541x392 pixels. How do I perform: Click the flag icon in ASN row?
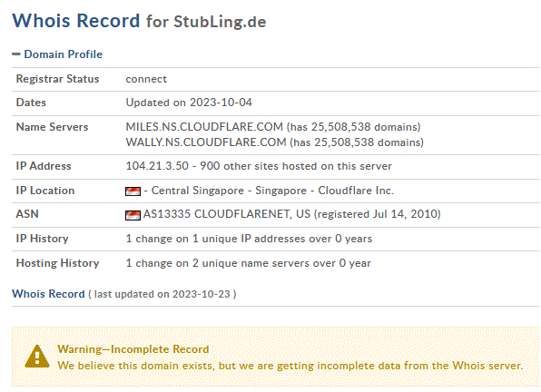(x=133, y=215)
